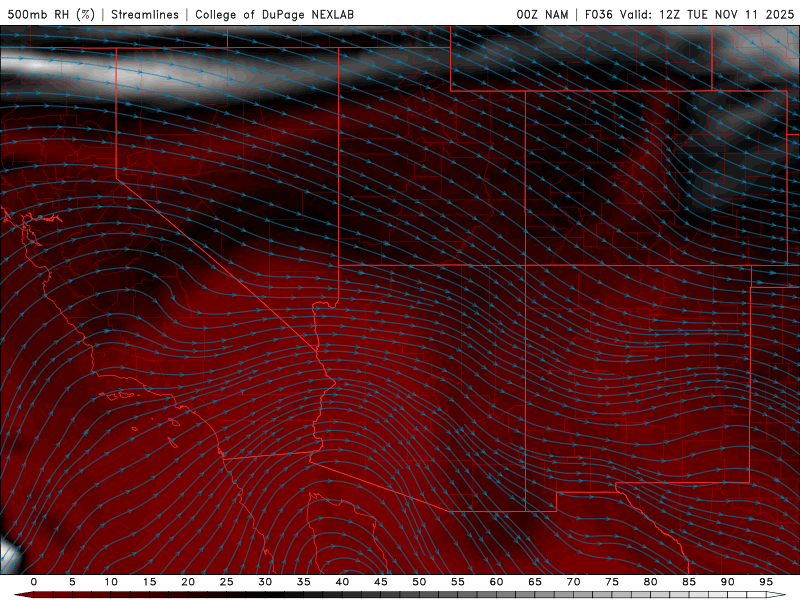Click the dark red arrow start of the color bar
800x600 pixels.
pos(23,595)
